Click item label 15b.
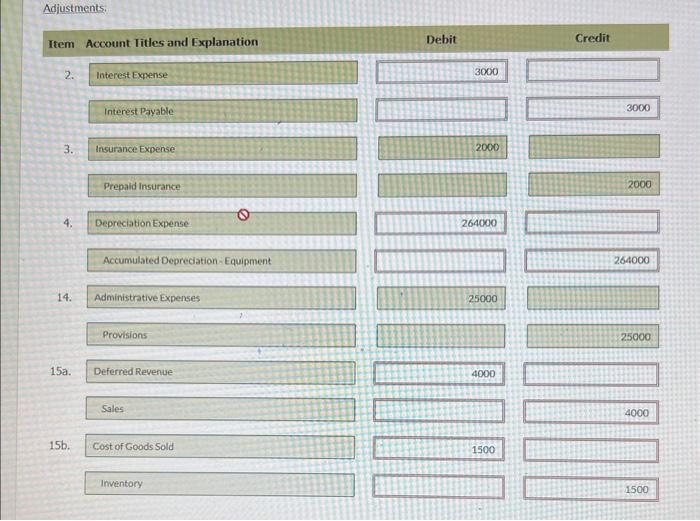This screenshot has height=521, width=700. pos(59,445)
